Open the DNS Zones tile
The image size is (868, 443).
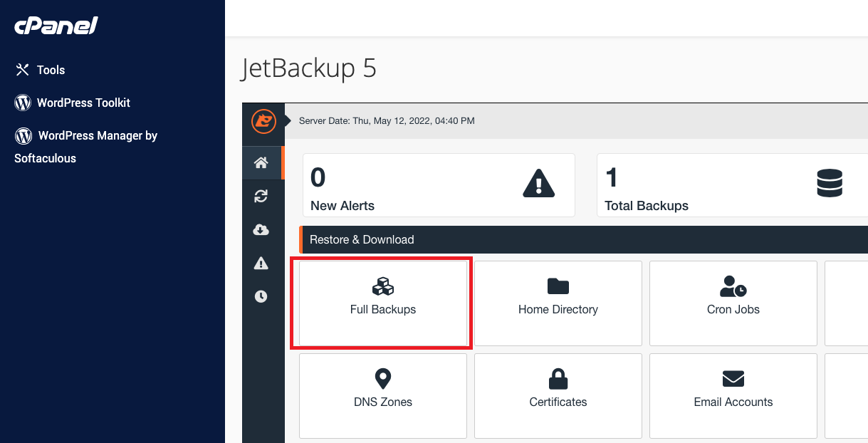click(383, 396)
